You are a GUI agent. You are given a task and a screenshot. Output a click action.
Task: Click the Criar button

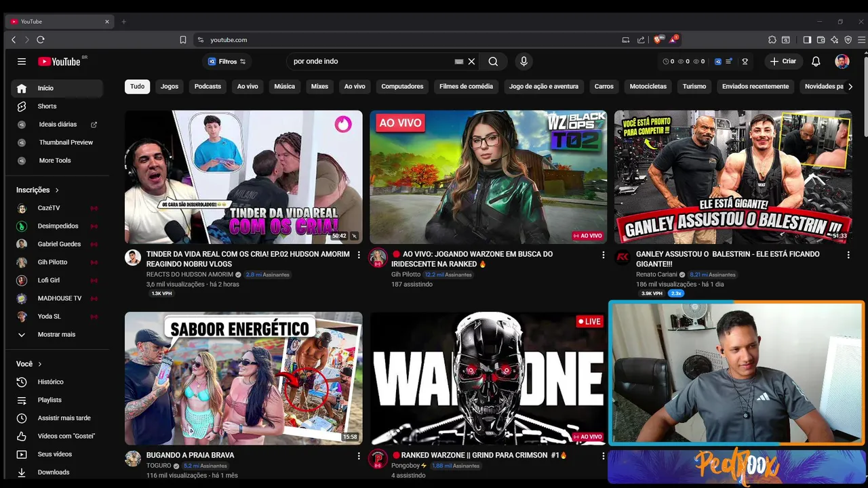(x=783, y=62)
